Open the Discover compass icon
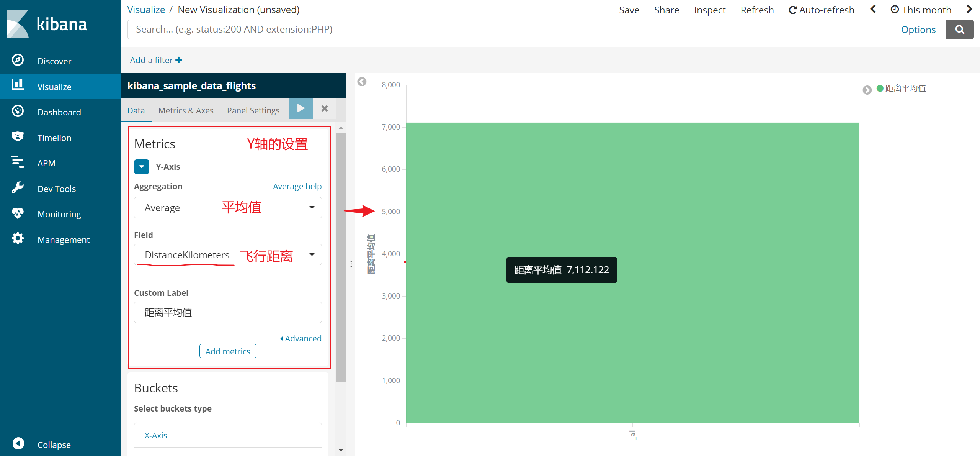 [18, 60]
